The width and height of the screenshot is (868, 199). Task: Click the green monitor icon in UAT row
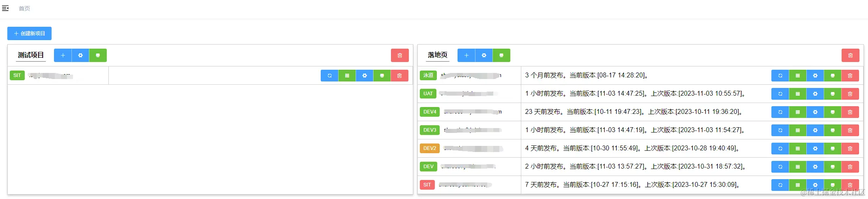pyautogui.click(x=833, y=94)
